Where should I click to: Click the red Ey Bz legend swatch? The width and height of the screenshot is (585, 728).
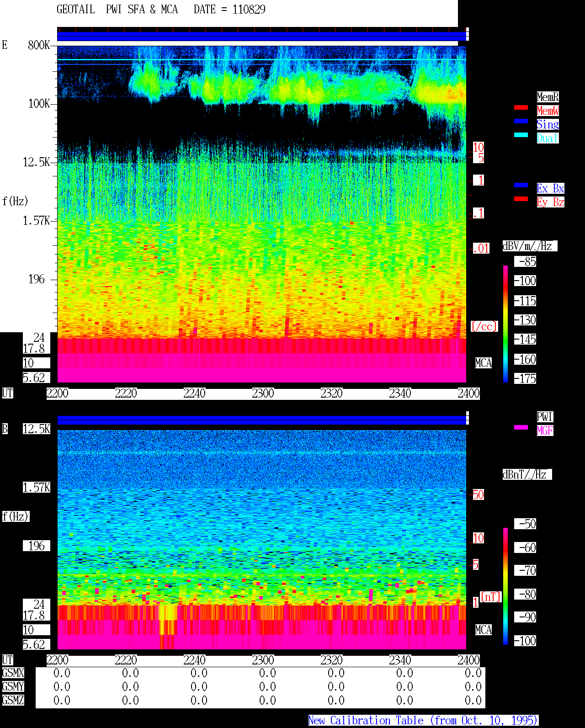[x=521, y=199]
